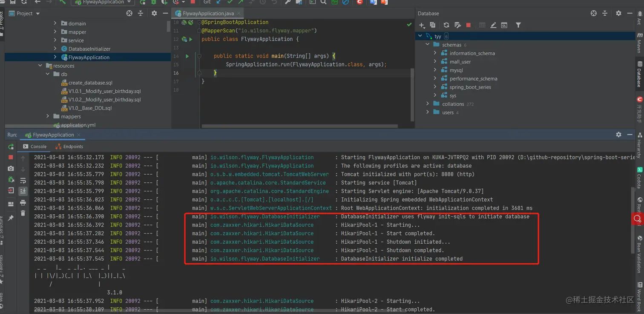
Task: Pin the Run tab
Action: coord(11,218)
